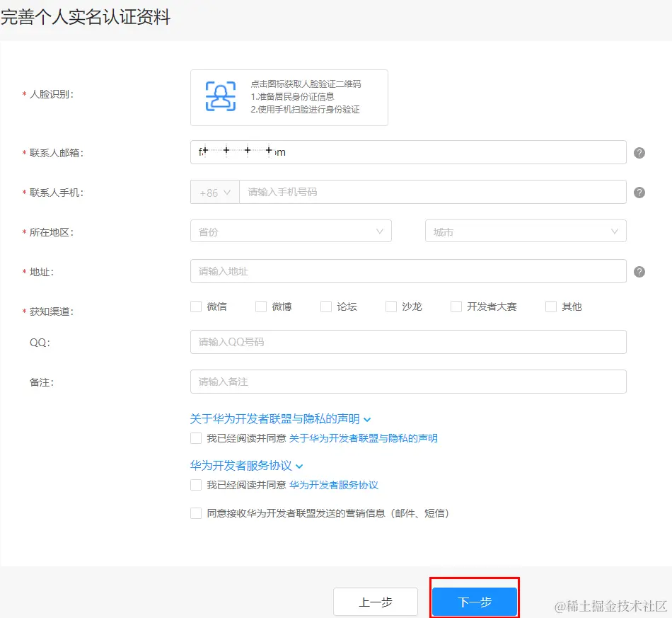Expand the 关于华为开发者联盟与隐私的声明 section
Viewport: 672px width, 618px height.
[366, 419]
